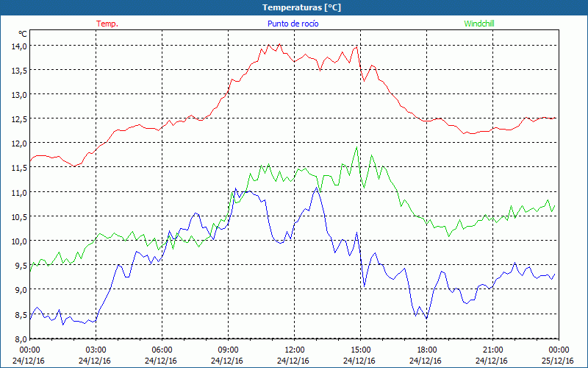The height and width of the screenshot is (368, 588).
Task: Click the 24/12/16 date under 12:00
Action: click(x=293, y=361)
